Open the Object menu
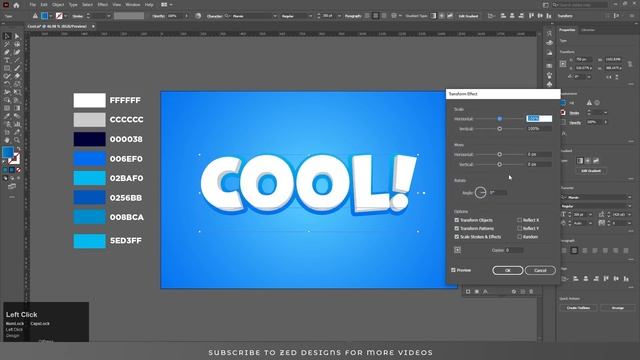This screenshot has height=360, width=640. (x=58, y=5)
